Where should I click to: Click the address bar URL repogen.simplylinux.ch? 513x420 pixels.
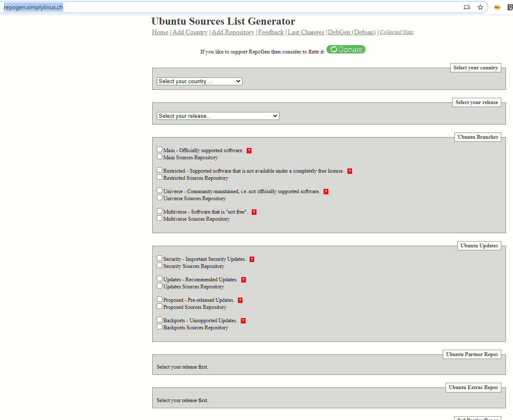click(33, 7)
